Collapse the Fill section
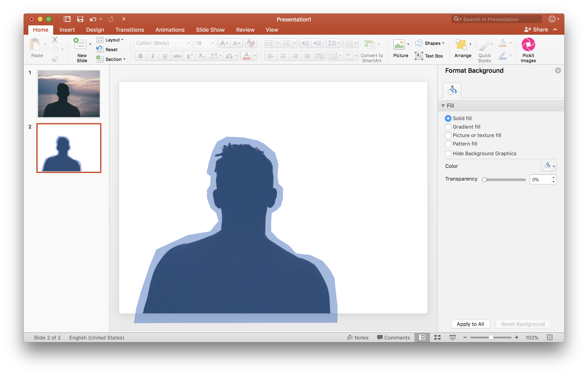 tap(443, 105)
